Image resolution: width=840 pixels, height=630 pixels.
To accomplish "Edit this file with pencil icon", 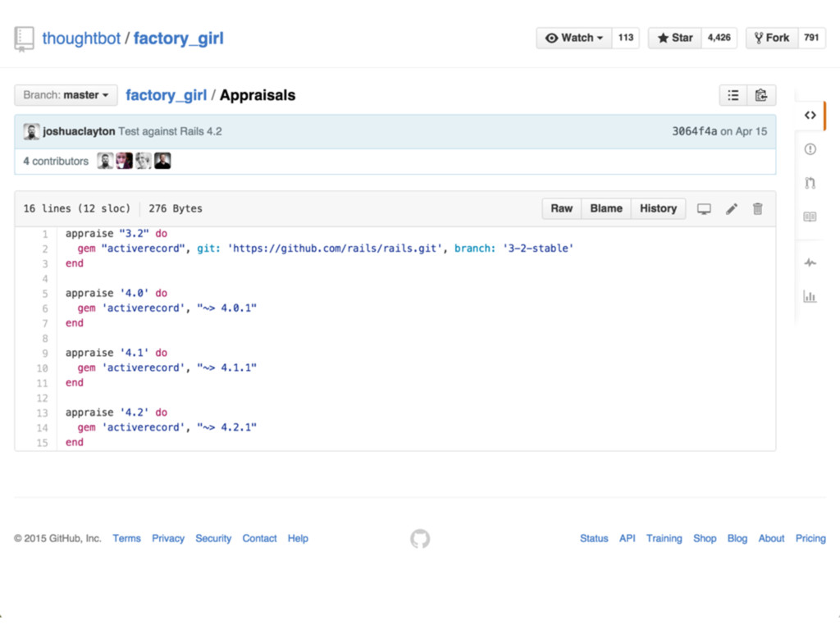I will (731, 209).
